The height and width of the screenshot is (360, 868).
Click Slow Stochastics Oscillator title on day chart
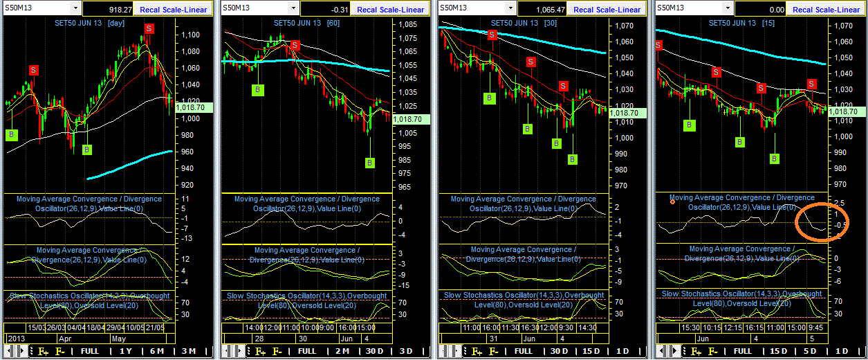point(90,300)
